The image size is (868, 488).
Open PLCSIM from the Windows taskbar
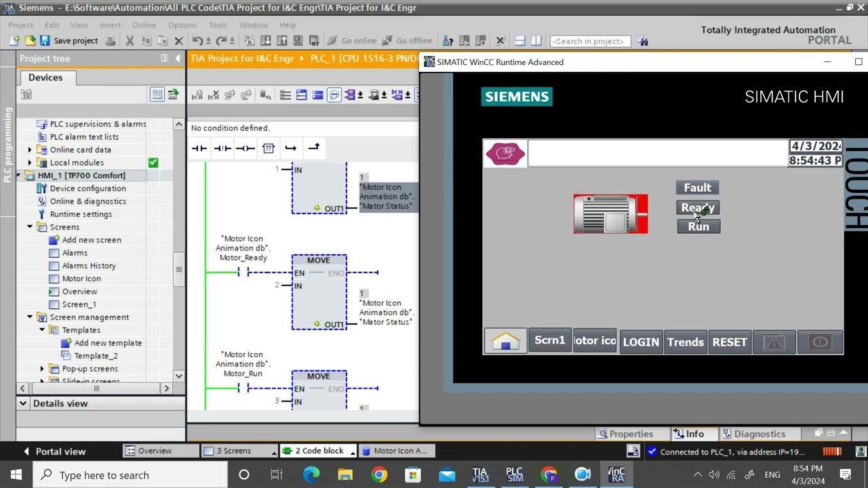tap(514, 474)
